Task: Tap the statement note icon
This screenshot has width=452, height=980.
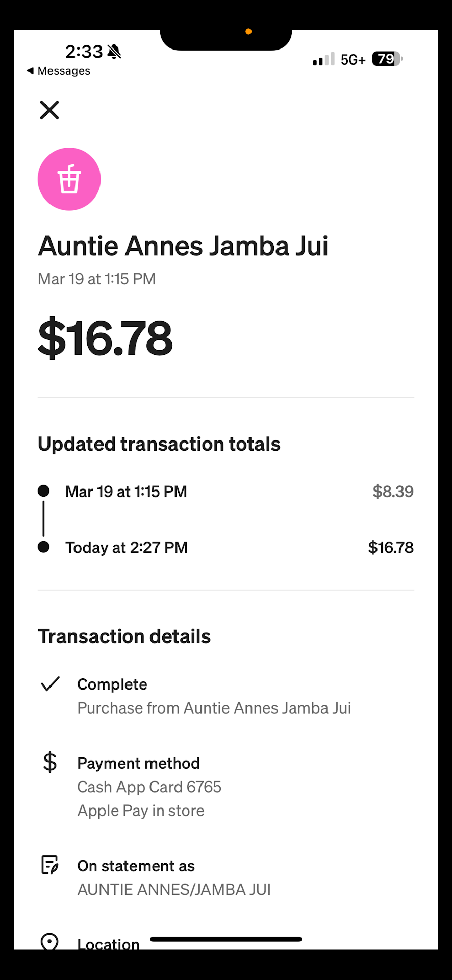Action: (50, 865)
